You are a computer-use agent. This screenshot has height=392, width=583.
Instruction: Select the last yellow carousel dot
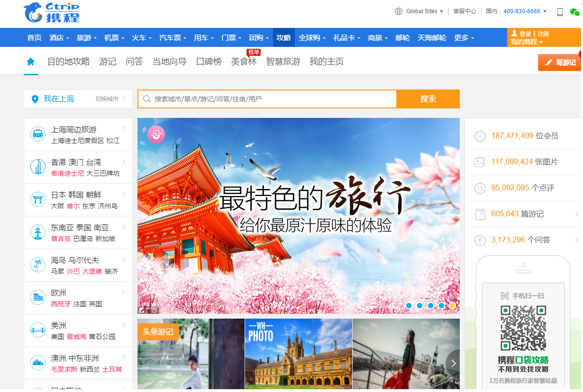click(x=452, y=306)
